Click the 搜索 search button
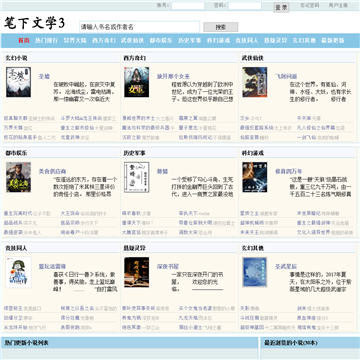 (221, 27)
